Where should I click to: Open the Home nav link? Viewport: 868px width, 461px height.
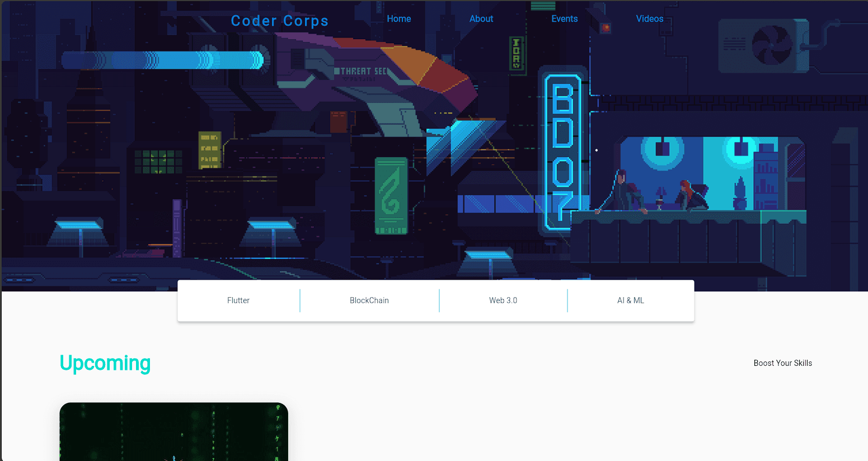pyautogui.click(x=399, y=19)
